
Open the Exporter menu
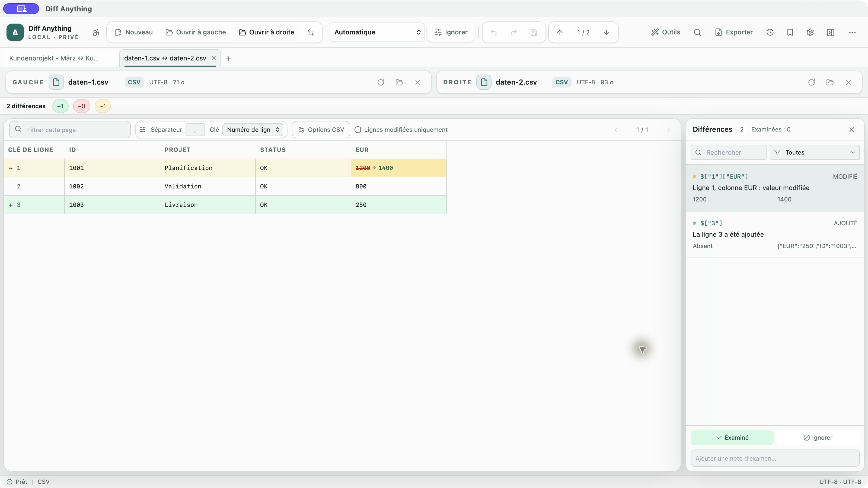tap(733, 32)
